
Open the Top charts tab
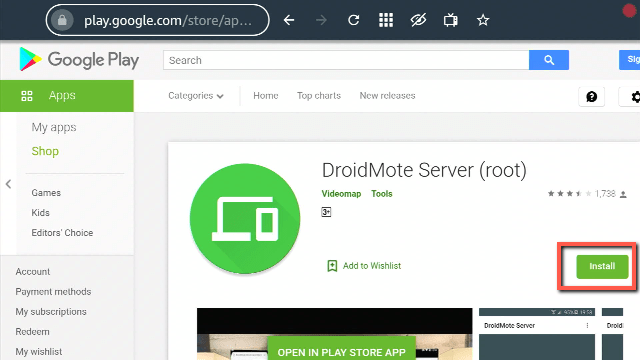pyautogui.click(x=319, y=96)
